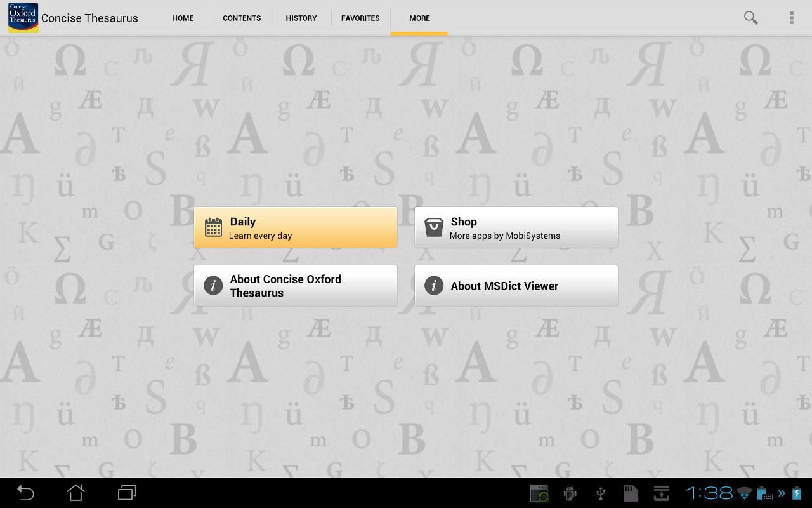The height and width of the screenshot is (508, 812).
Task: Open the three-dot overflow menu
Action: [x=791, y=18]
